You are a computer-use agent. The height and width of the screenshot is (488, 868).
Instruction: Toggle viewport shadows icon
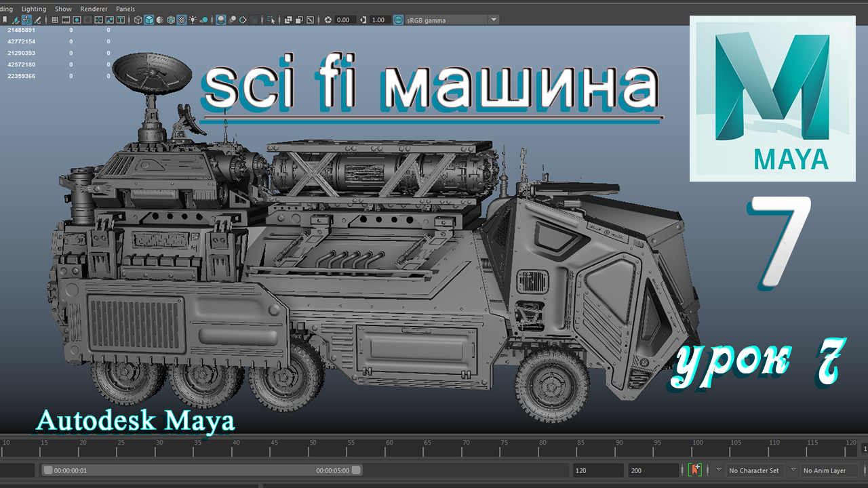tap(204, 20)
